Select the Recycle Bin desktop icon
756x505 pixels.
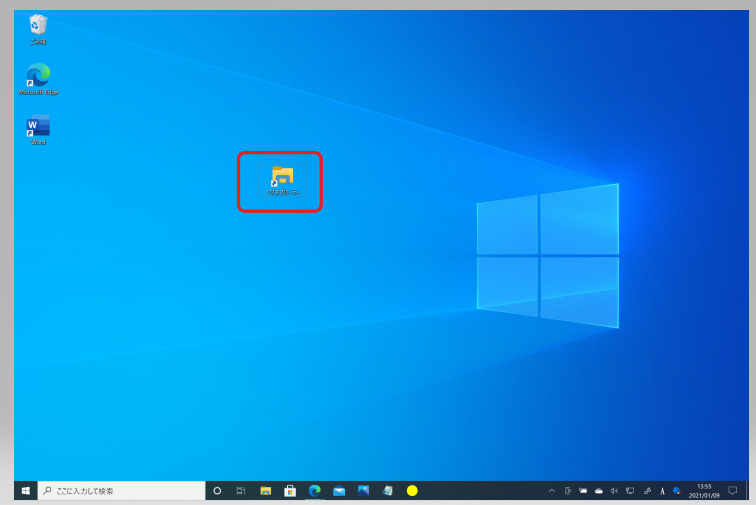pyautogui.click(x=38, y=26)
